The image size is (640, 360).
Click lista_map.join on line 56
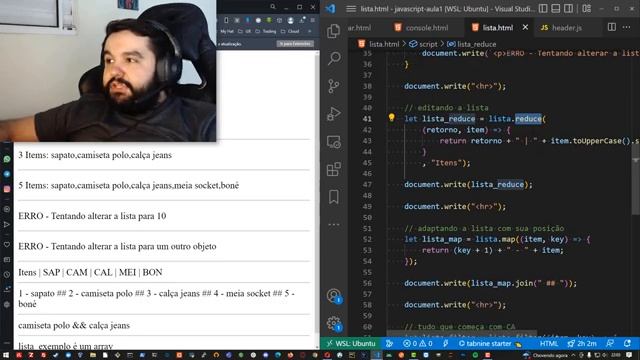tap(502, 283)
